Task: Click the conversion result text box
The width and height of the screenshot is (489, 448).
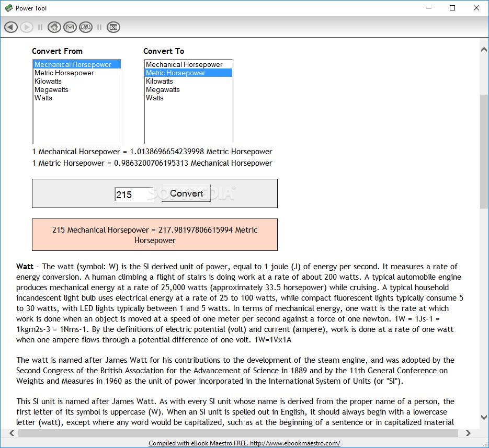Action: coord(155,235)
